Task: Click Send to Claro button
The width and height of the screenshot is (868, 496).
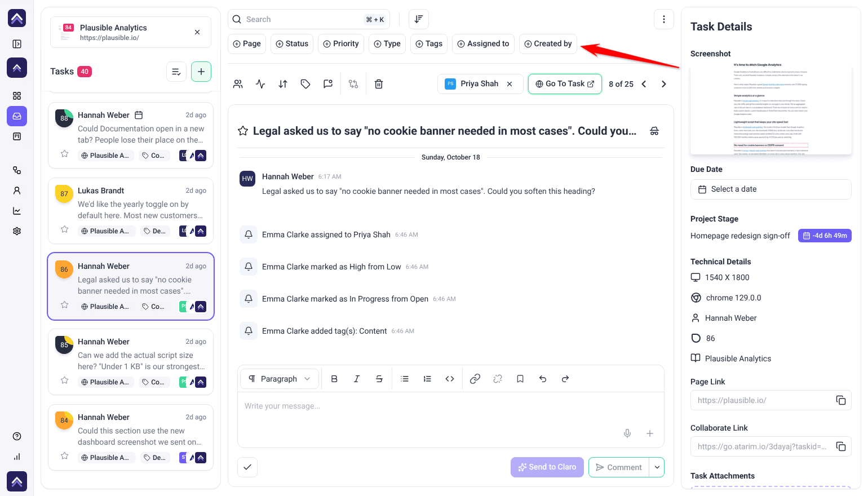Action: (547, 467)
